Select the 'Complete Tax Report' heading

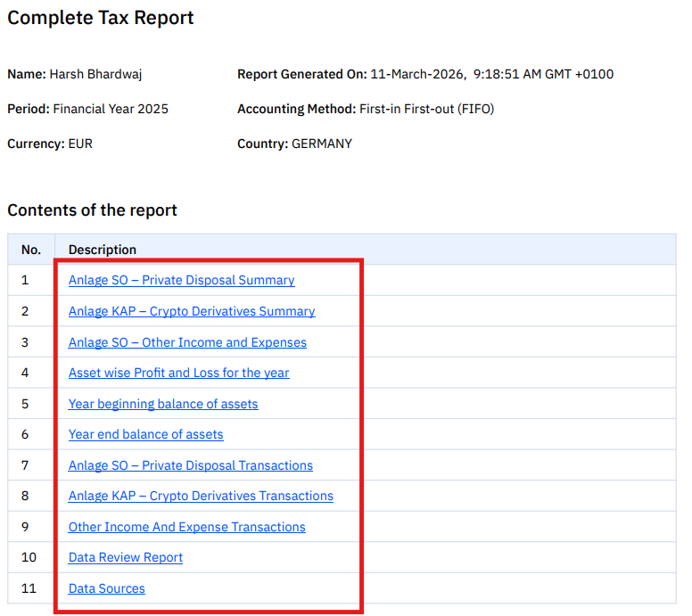tap(101, 18)
